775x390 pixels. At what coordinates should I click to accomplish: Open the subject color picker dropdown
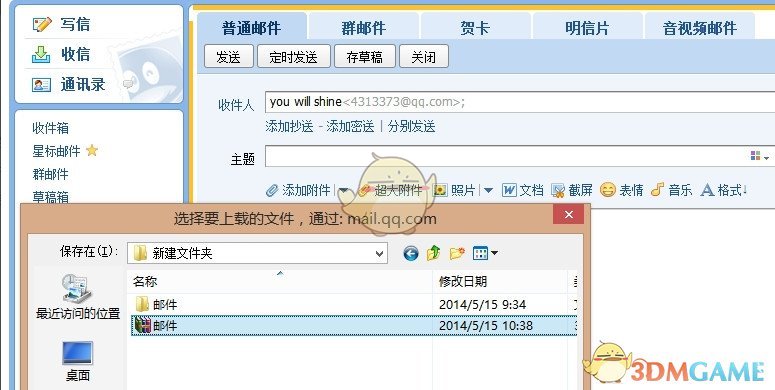759,157
